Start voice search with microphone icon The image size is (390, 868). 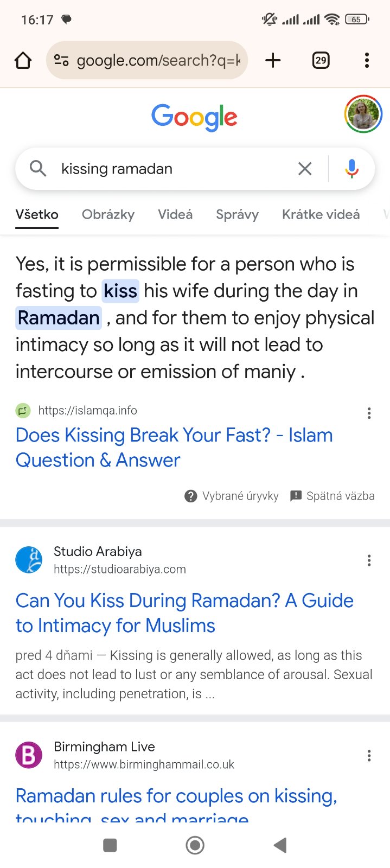coord(351,169)
